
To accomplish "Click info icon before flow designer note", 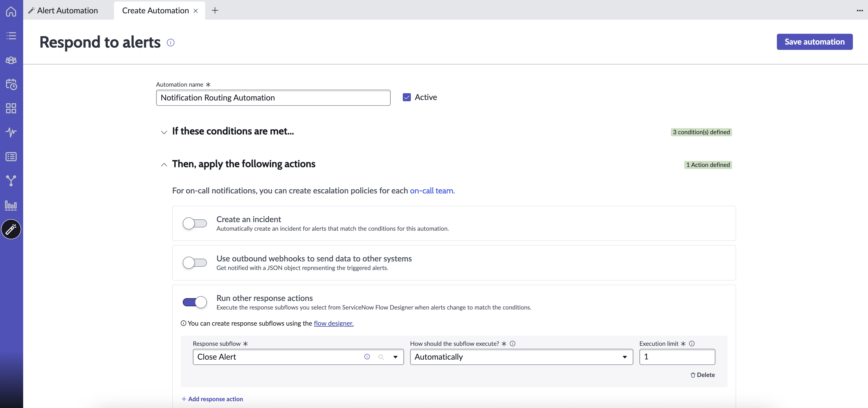I will (183, 323).
